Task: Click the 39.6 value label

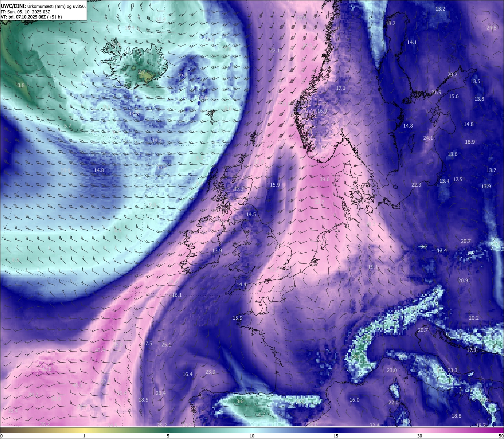Action: [x=324, y=179]
